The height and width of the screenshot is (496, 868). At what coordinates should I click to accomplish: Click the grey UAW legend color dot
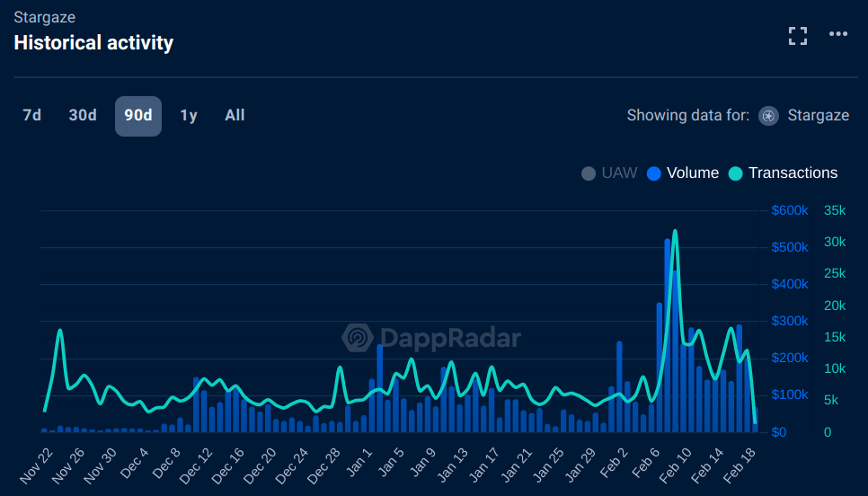[589, 173]
